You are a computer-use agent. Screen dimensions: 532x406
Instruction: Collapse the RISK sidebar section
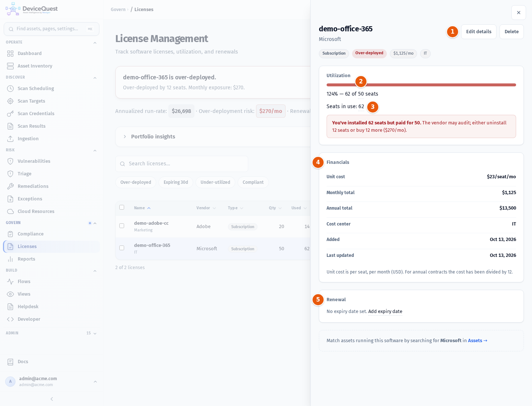95,151
